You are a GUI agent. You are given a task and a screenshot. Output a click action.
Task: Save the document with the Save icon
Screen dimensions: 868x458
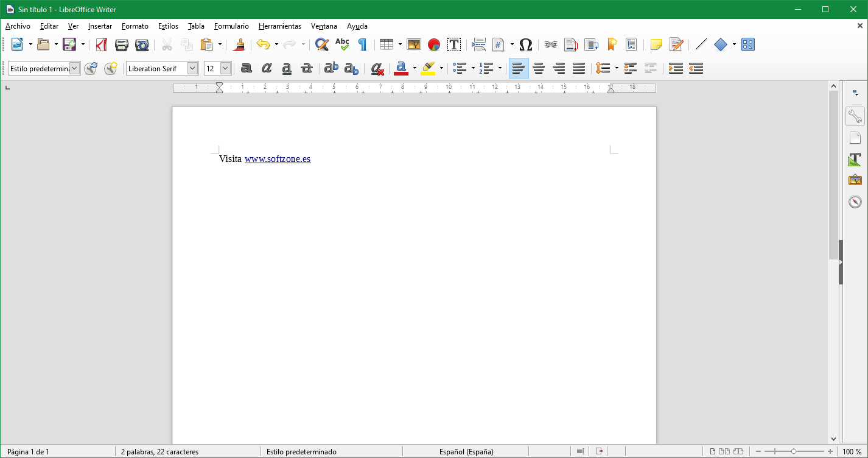[x=69, y=44]
